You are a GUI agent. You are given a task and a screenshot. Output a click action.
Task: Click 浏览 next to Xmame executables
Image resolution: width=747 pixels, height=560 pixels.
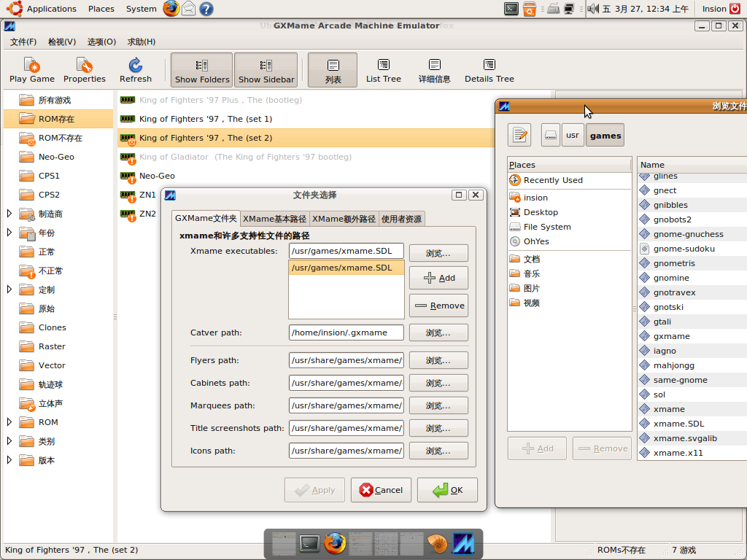438,253
